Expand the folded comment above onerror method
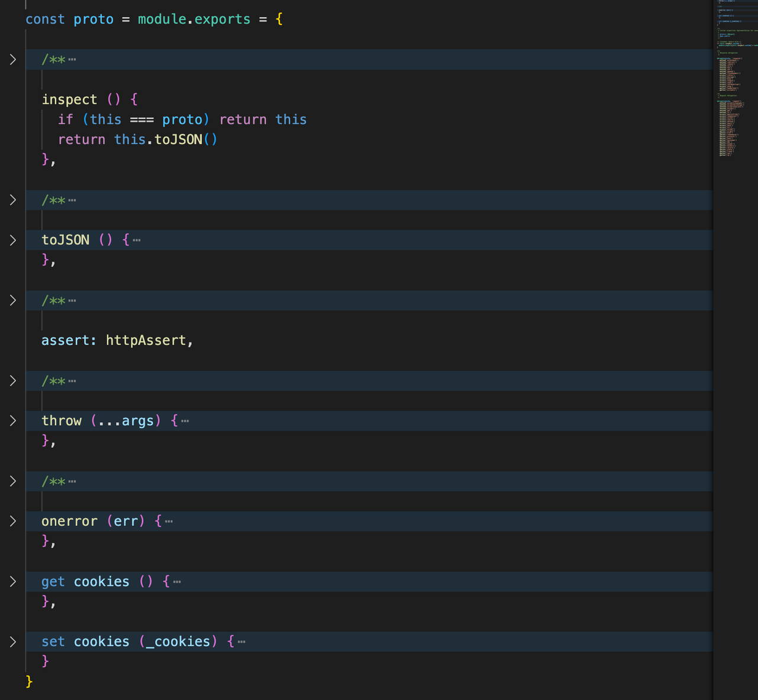The height and width of the screenshot is (700, 758). click(13, 481)
